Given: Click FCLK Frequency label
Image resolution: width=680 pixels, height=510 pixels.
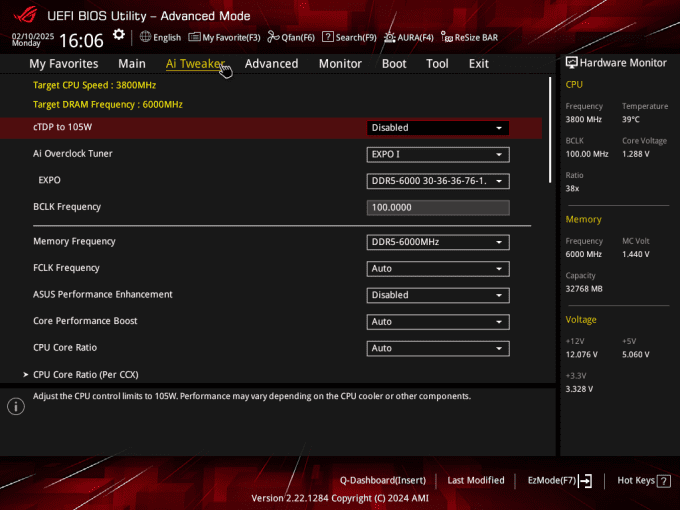Looking at the screenshot, I should [x=66, y=268].
